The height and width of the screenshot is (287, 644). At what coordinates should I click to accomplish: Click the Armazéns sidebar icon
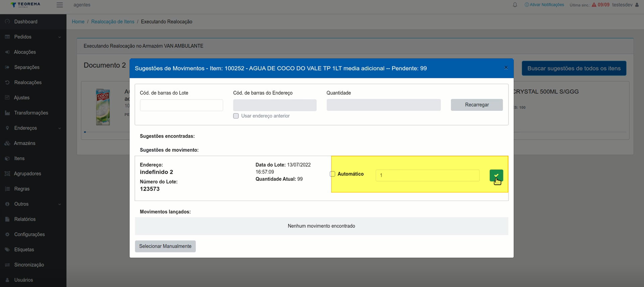(x=7, y=143)
